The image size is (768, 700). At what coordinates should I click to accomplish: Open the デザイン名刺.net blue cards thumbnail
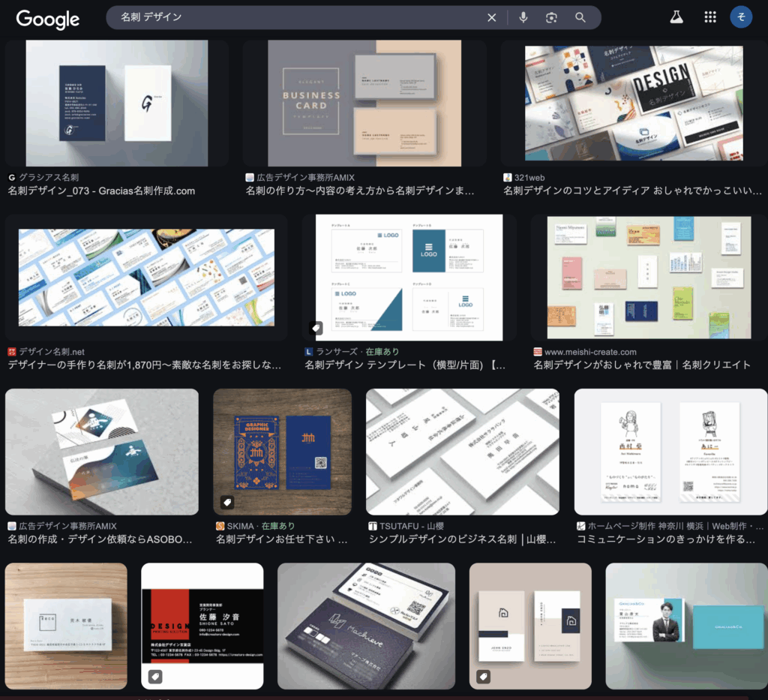pos(146,278)
